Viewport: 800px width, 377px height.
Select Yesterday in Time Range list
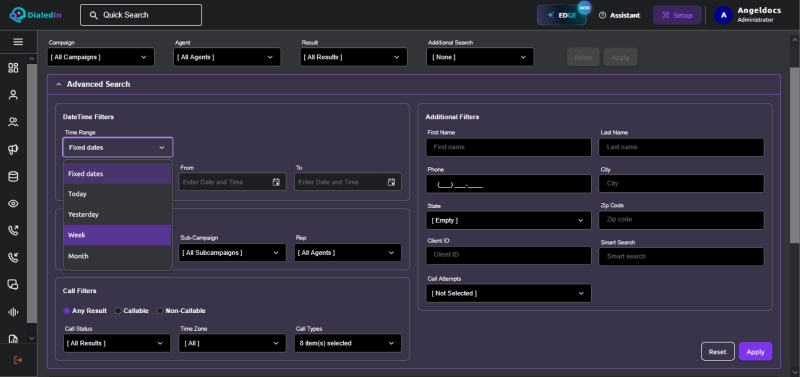[x=117, y=214]
